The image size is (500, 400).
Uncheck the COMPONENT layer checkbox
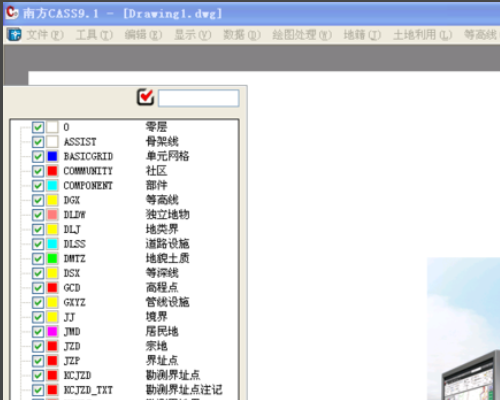click(x=38, y=185)
